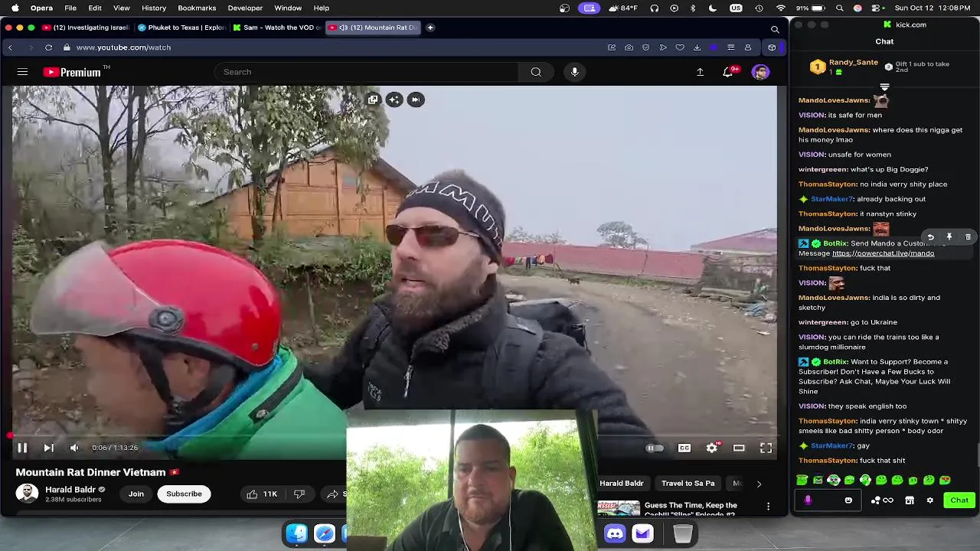Reload the current page
980x551 pixels.
[48, 47]
